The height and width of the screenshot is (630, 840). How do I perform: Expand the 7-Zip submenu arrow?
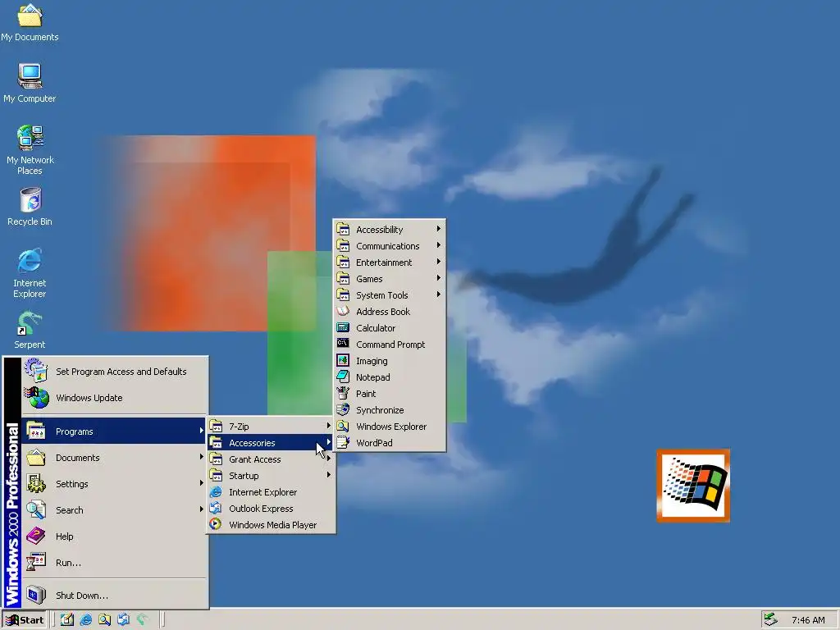328,426
